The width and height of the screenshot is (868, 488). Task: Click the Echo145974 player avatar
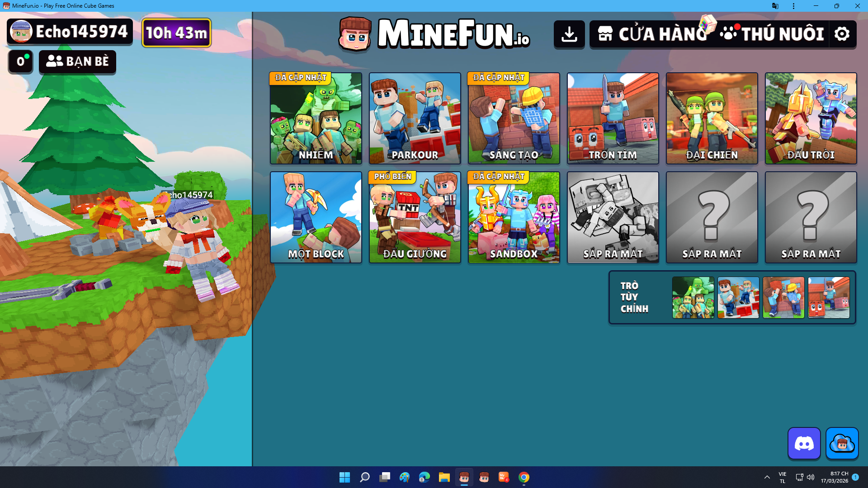(21, 32)
